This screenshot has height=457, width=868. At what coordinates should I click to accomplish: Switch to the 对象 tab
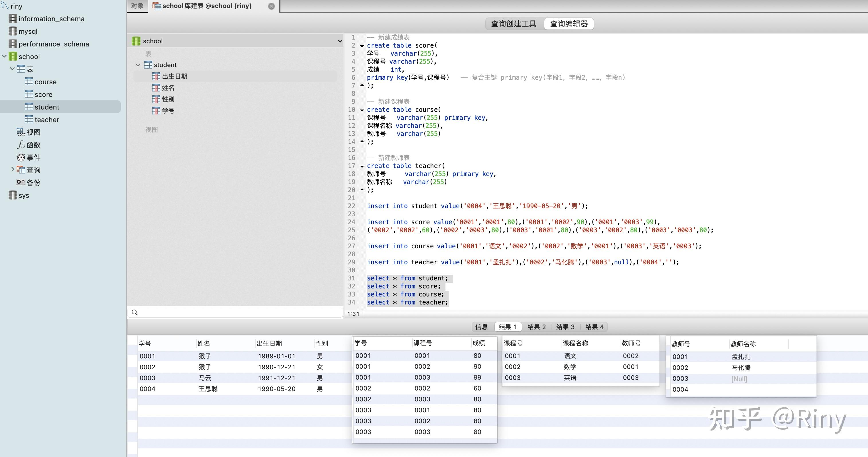tap(137, 6)
